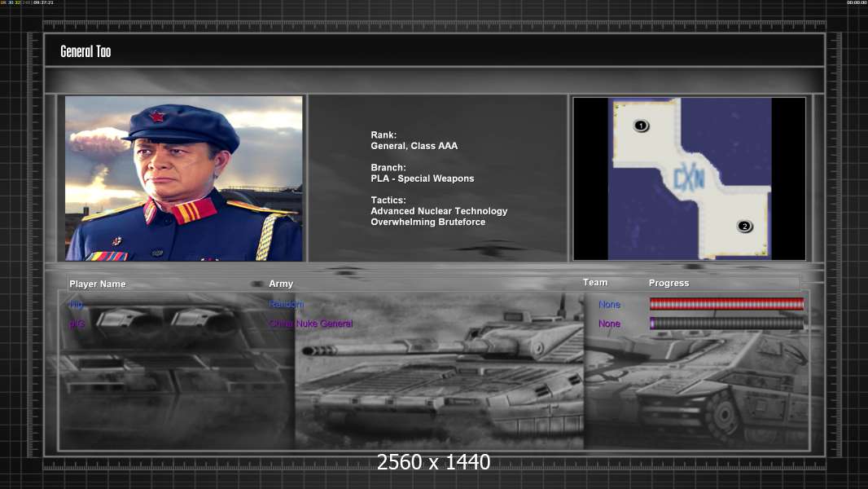Click the 'Random' army entry

tap(286, 304)
